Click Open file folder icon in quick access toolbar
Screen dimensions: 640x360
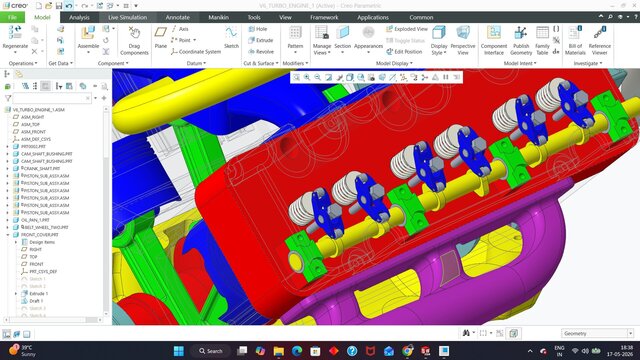(49, 6)
